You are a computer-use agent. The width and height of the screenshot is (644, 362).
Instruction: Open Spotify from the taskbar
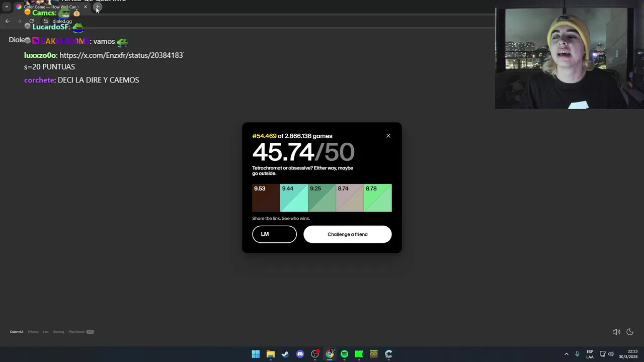(344, 354)
